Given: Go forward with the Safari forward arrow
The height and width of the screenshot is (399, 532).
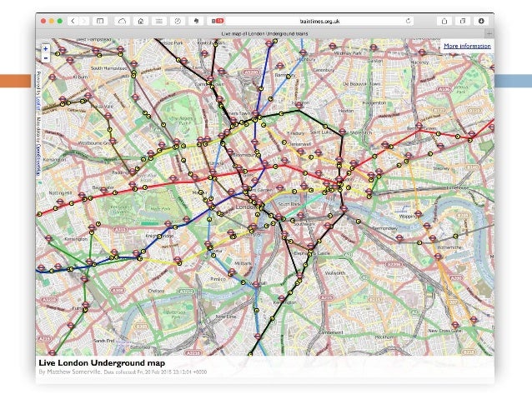Looking at the screenshot, I should click(x=84, y=21).
